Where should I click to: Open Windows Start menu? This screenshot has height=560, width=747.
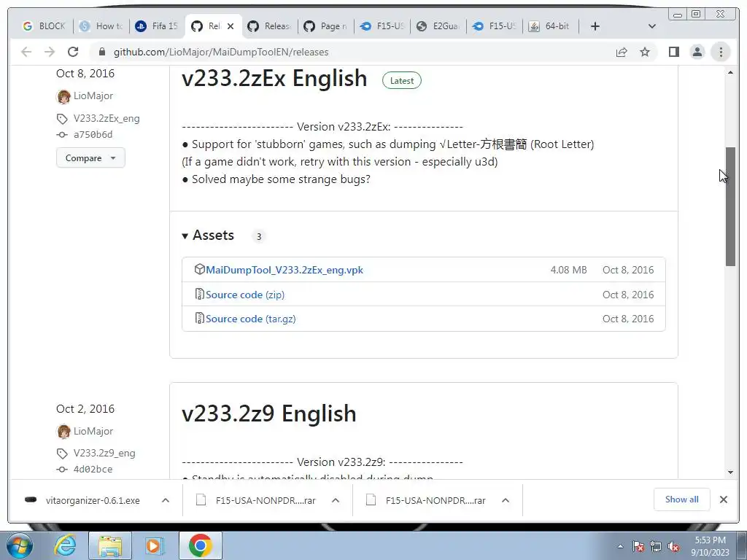[20, 545]
